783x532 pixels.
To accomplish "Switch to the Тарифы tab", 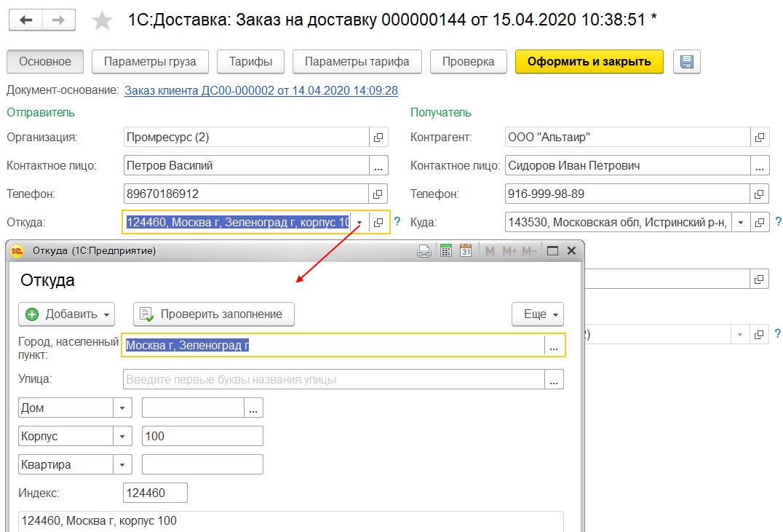I will tap(250, 61).
